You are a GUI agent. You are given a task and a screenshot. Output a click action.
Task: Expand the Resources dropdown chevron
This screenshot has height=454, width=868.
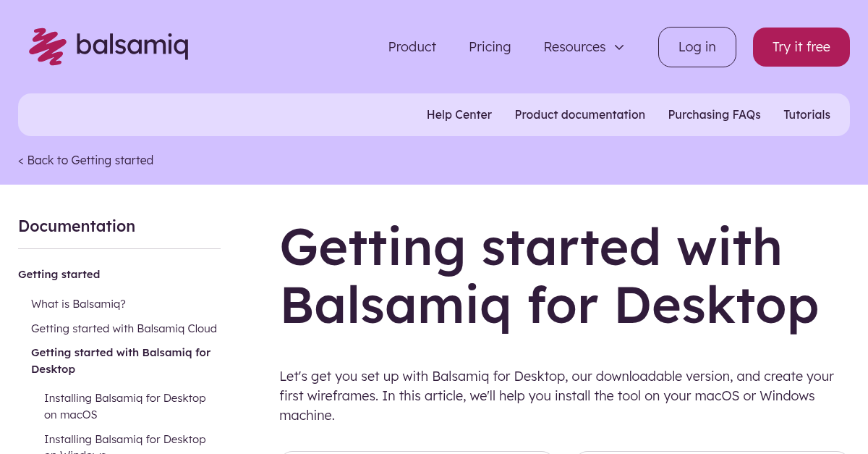tap(619, 47)
